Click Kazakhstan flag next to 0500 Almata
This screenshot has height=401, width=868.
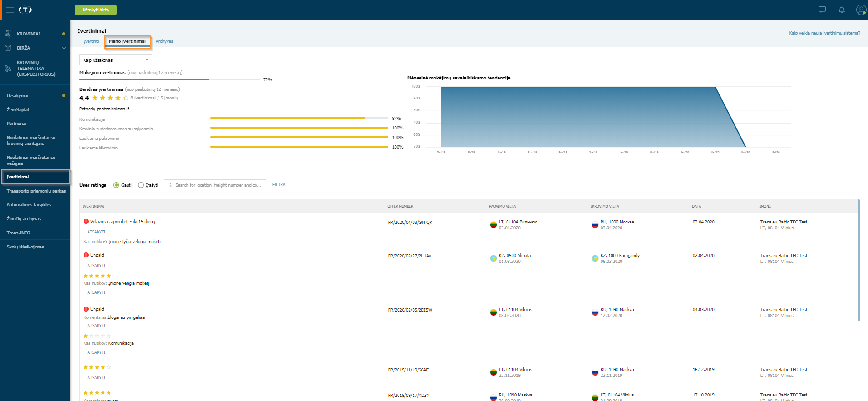(493, 258)
